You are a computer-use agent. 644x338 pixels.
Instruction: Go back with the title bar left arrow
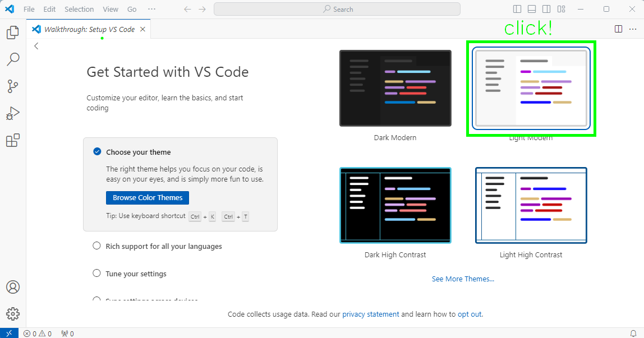click(187, 9)
